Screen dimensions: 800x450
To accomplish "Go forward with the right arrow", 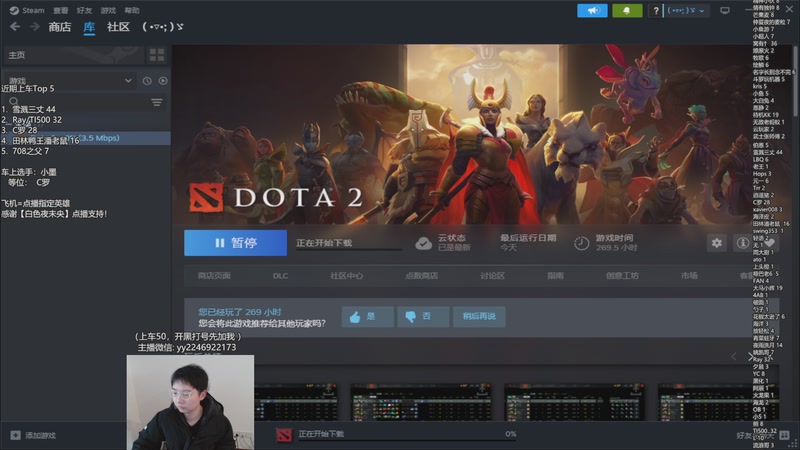I will pos(35,27).
